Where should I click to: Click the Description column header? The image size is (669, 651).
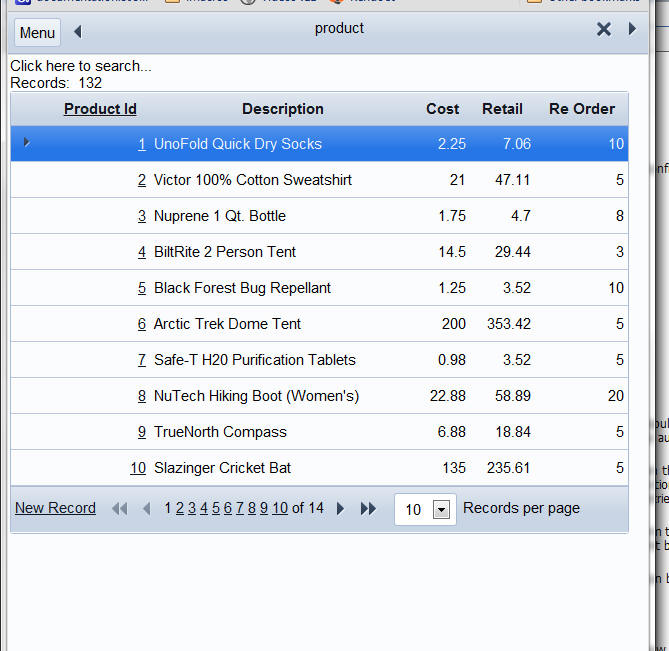[283, 109]
